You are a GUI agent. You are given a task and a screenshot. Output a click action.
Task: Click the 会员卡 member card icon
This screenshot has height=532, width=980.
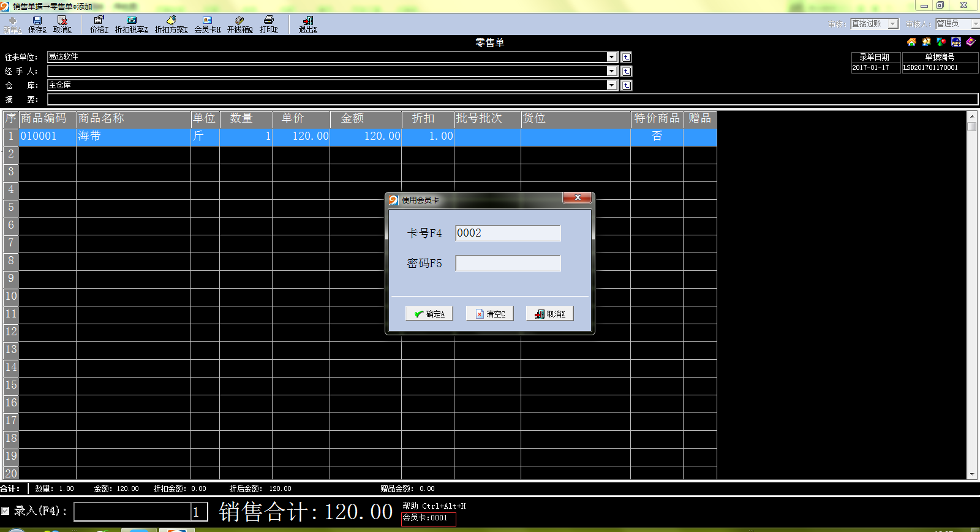207,24
